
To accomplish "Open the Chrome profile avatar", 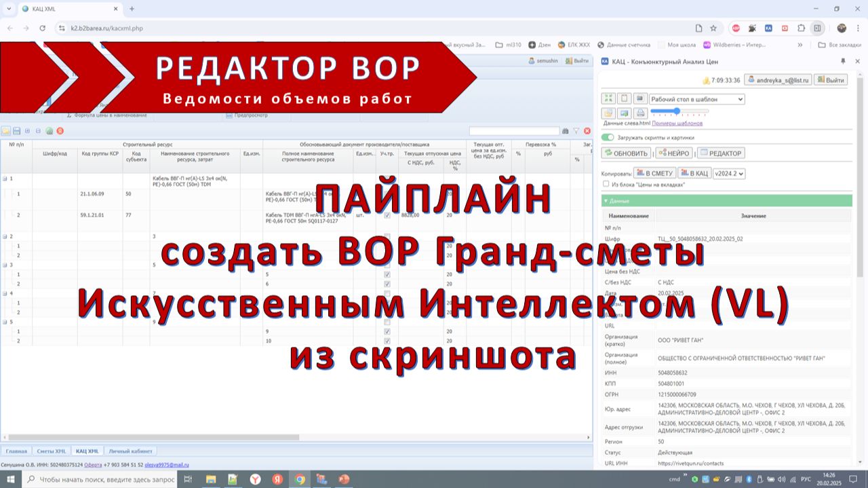I will click(842, 29).
